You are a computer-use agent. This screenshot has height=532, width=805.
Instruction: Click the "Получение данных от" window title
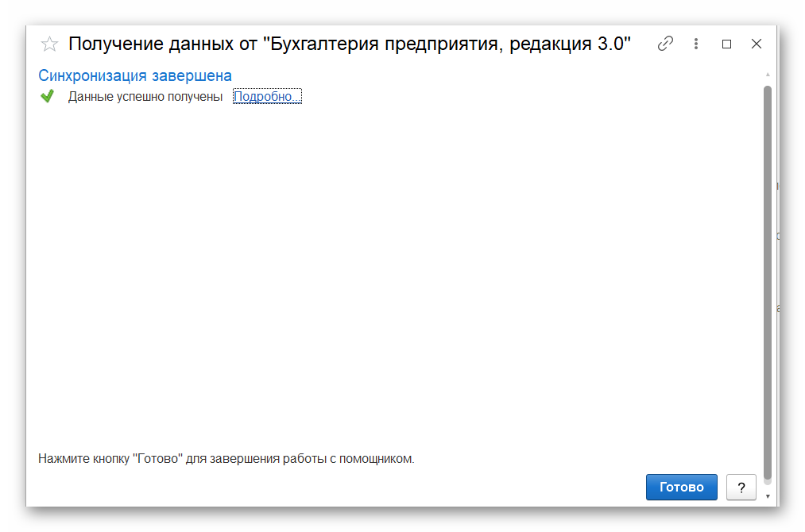163,44
